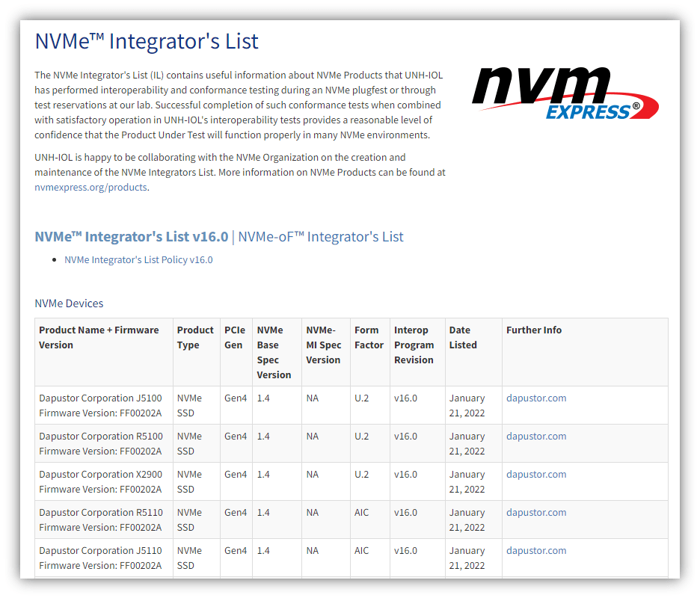Click the NVM Express logo
The width and height of the screenshot is (700, 598).
[x=565, y=93]
